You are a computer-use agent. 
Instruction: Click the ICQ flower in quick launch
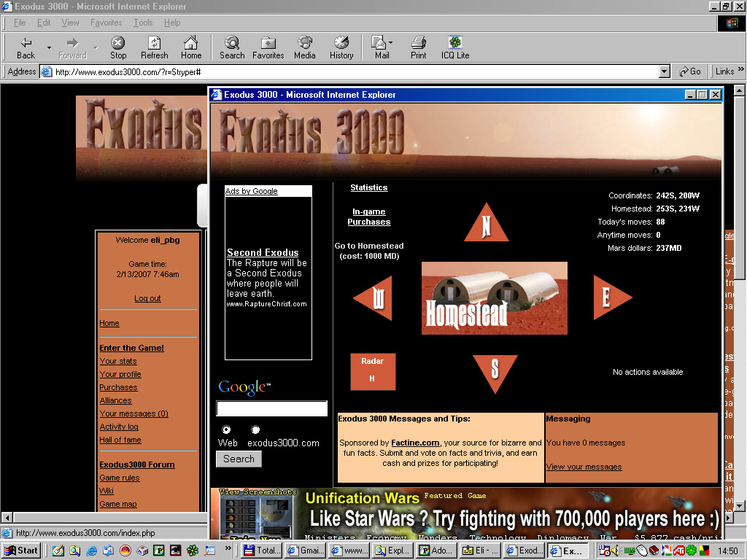tap(193, 551)
